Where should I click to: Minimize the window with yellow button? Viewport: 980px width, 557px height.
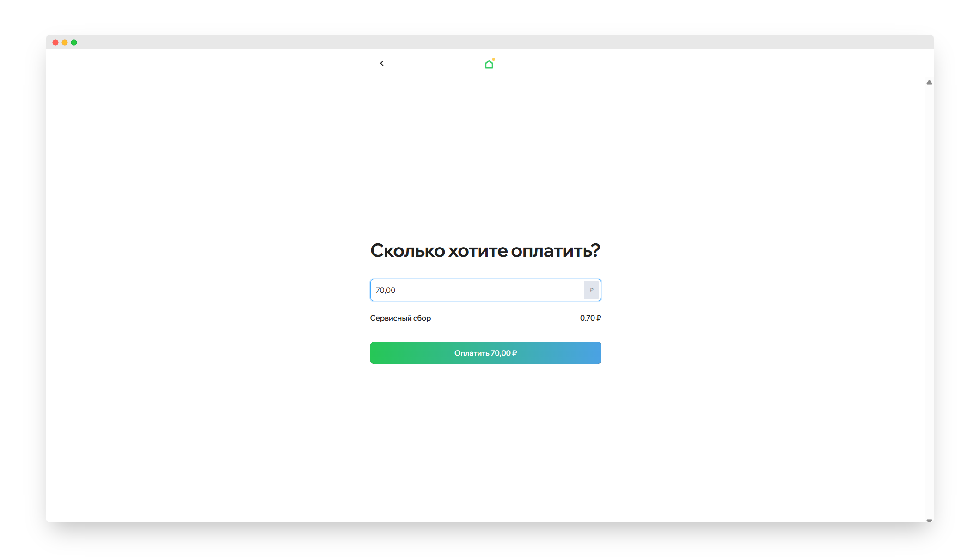pyautogui.click(x=65, y=42)
